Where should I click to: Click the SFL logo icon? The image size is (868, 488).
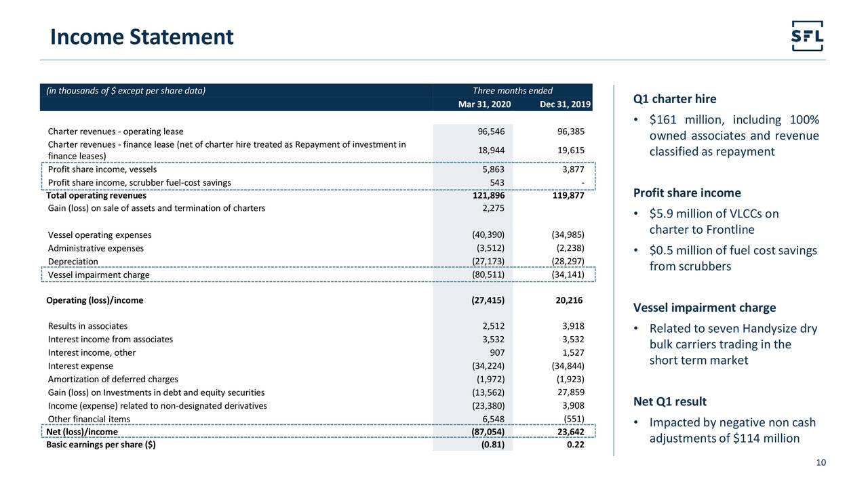pos(808,36)
